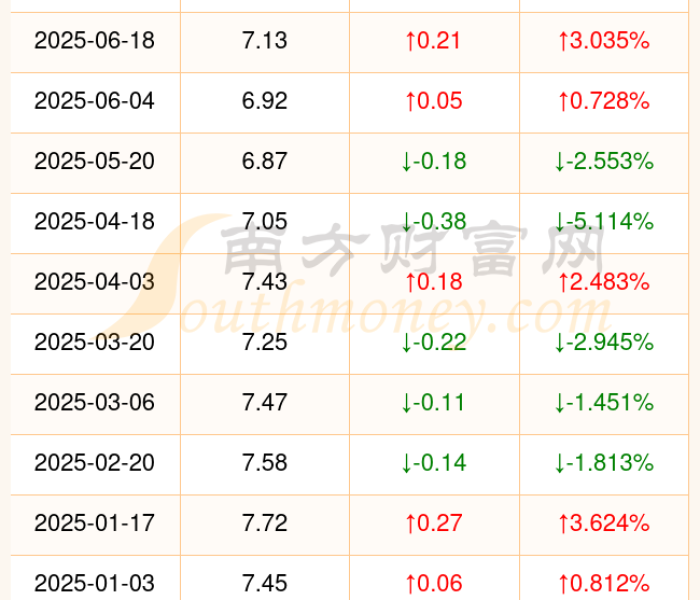The image size is (700, 600).
Task: Select the 2025-05-20 date row
Action: (94, 161)
